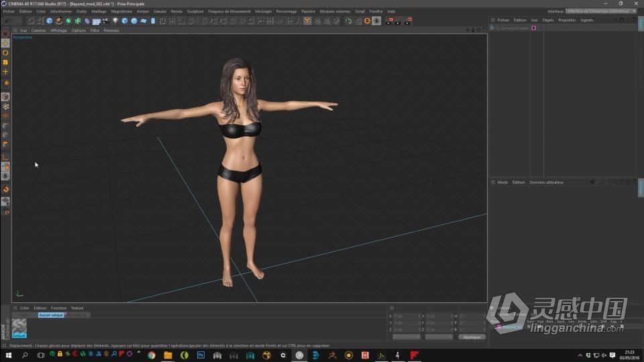Click the magenta tag next to Genesis 2 Female

533,28
